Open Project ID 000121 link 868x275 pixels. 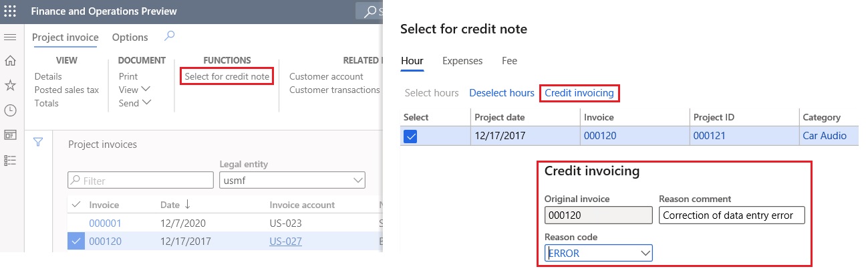pyautogui.click(x=709, y=136)
